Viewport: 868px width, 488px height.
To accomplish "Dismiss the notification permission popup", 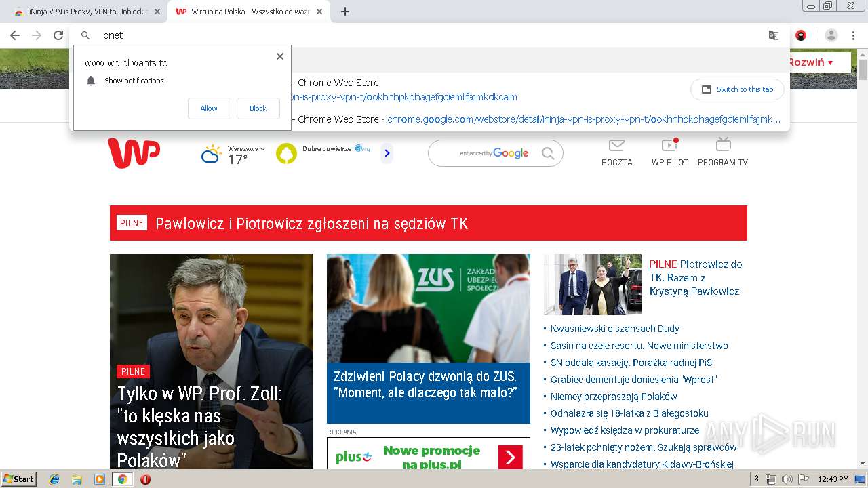I will coord(280,56).
